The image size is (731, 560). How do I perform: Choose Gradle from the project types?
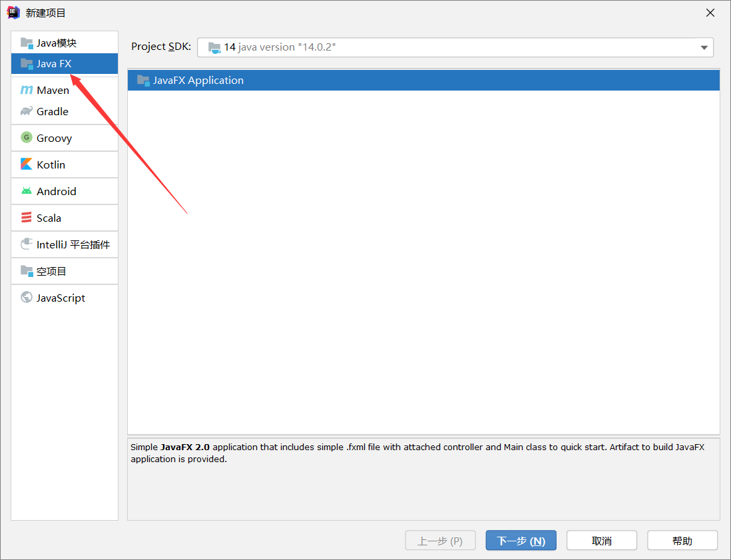(65, 111)
